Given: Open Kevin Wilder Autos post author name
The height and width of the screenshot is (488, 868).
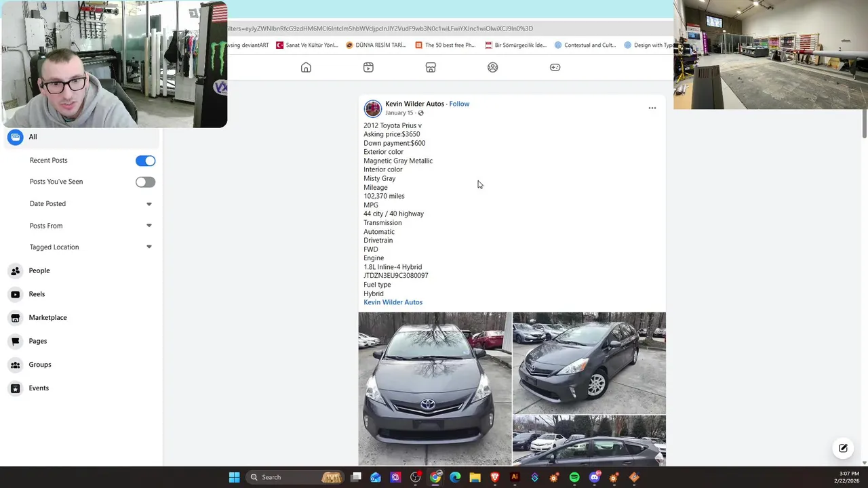Looking at the screenshot, I should click(414, 104).
